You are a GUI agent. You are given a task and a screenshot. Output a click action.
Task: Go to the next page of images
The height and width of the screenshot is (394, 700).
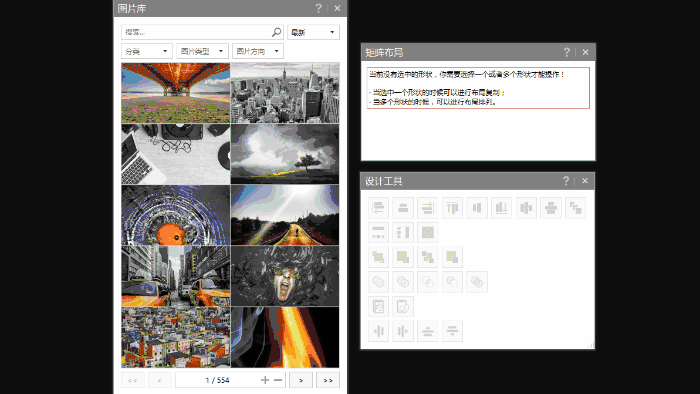coord(300,380)
